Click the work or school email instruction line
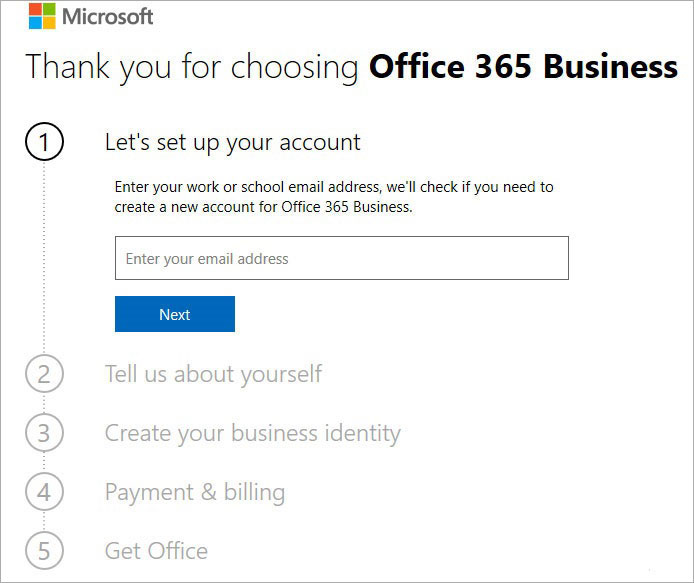The width and height of the screenshot is (694, 583). (x=334, y=187)
